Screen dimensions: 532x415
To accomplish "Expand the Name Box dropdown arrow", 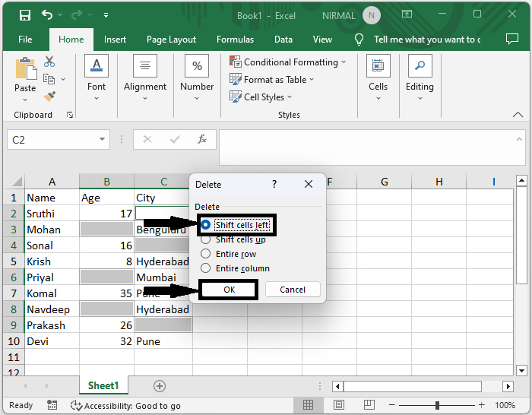I will pyautogui.click(x=103, y=140).
